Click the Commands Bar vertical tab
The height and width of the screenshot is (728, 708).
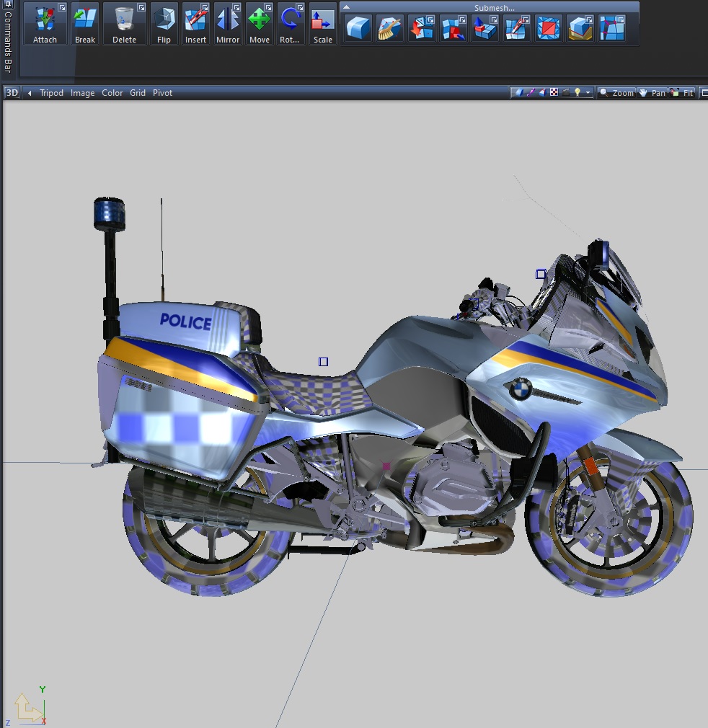7,42
